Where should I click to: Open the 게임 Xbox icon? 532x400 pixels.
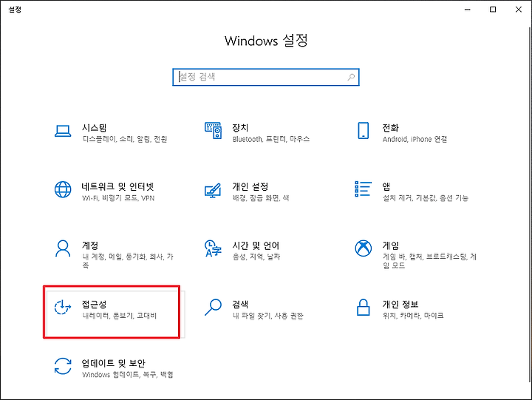click(x=364, y=248)
